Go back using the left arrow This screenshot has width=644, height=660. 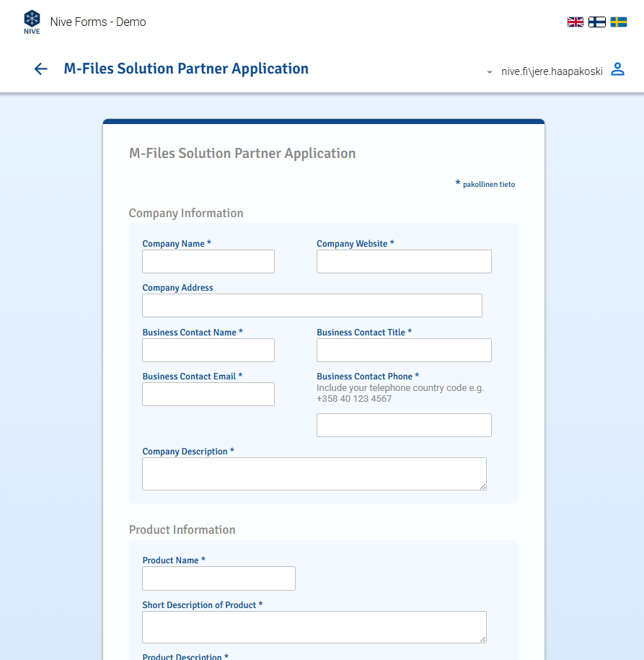(41, 69)
